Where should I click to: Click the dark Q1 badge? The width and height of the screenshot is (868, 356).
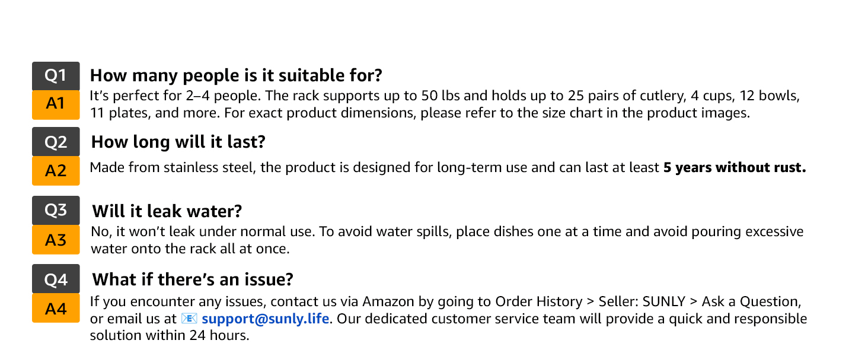tap(56, 76)
